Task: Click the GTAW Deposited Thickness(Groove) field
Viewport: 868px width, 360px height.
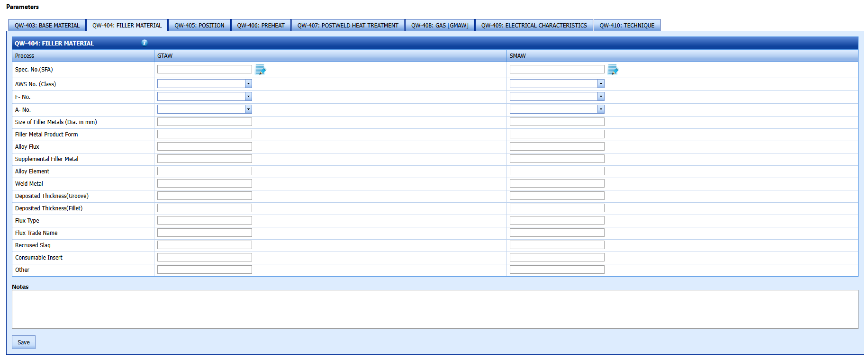Action: pos(204,196)
